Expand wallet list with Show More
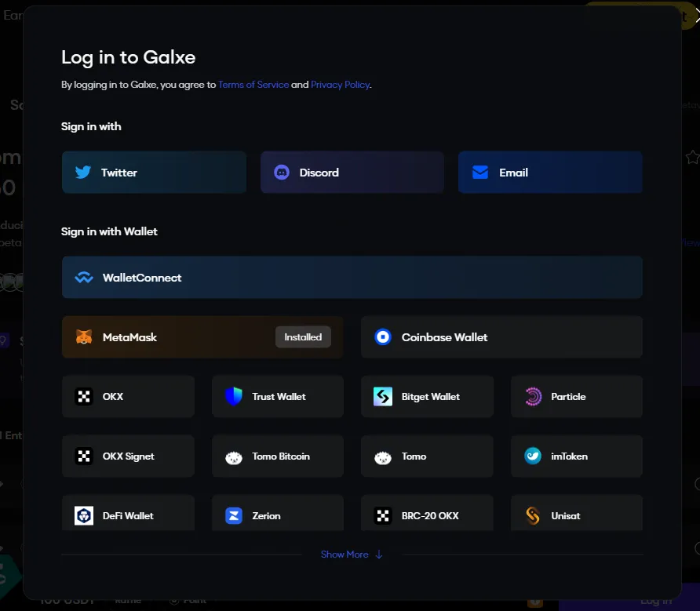700x611 pixels. pos(345,555)
